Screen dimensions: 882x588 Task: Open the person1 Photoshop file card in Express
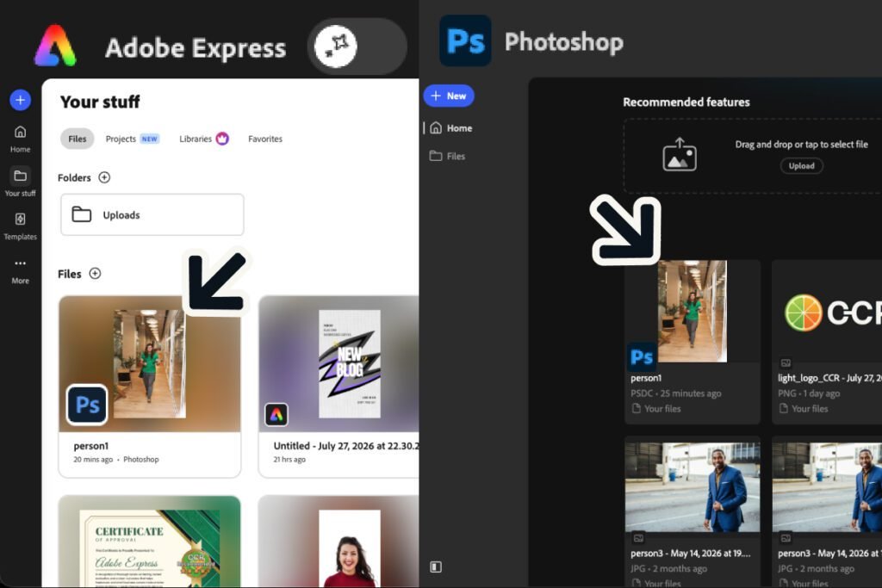(150, 387)
